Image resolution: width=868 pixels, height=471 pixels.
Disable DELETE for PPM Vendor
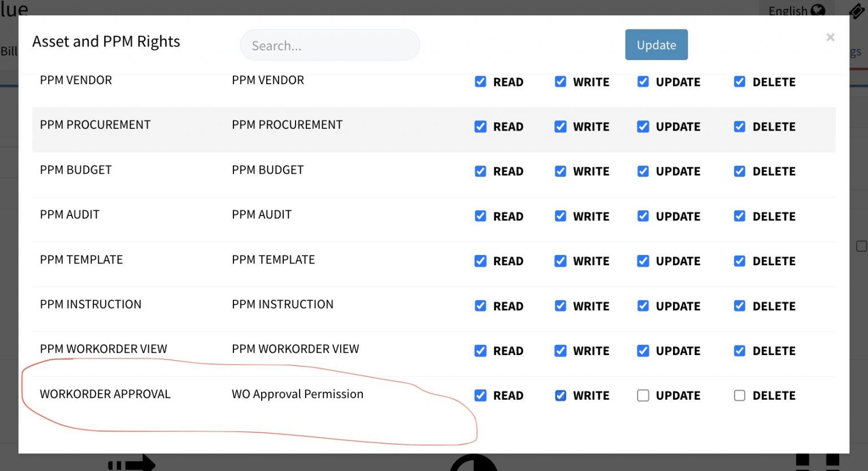(740, 81)
